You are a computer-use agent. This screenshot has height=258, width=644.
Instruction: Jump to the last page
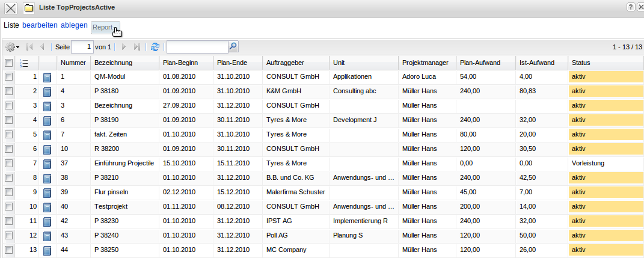(136, 47)
